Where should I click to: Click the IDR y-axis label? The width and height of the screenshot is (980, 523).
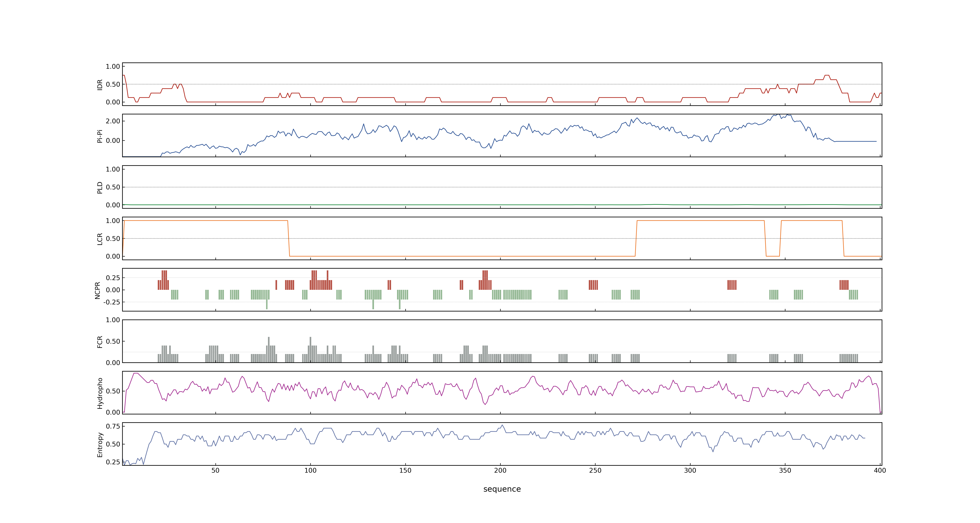coord(100,85)
